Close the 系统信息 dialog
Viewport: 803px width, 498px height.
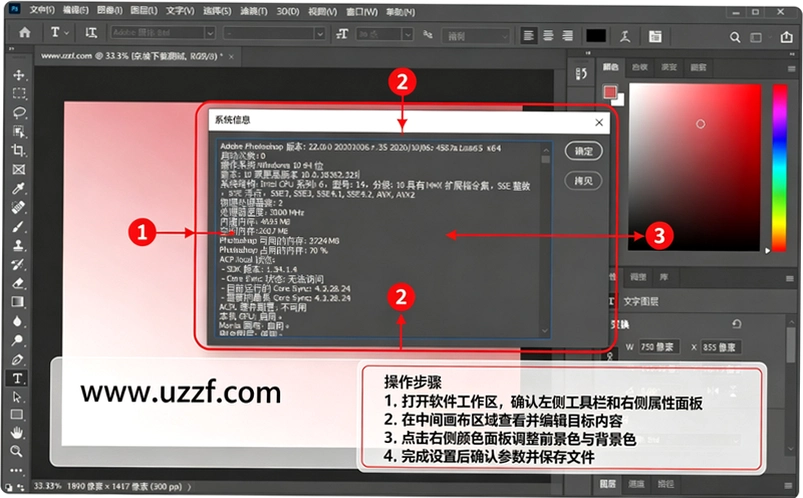point(599,122)
